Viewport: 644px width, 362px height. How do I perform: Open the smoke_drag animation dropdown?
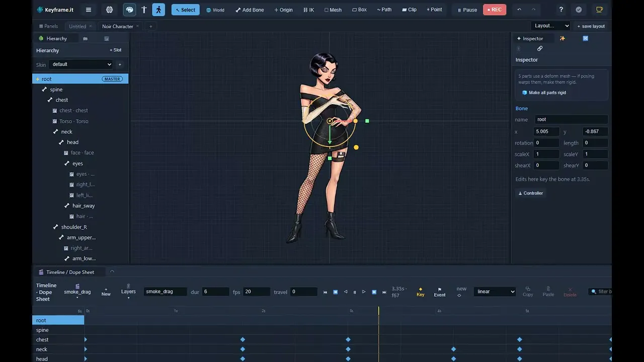[77, 292]
